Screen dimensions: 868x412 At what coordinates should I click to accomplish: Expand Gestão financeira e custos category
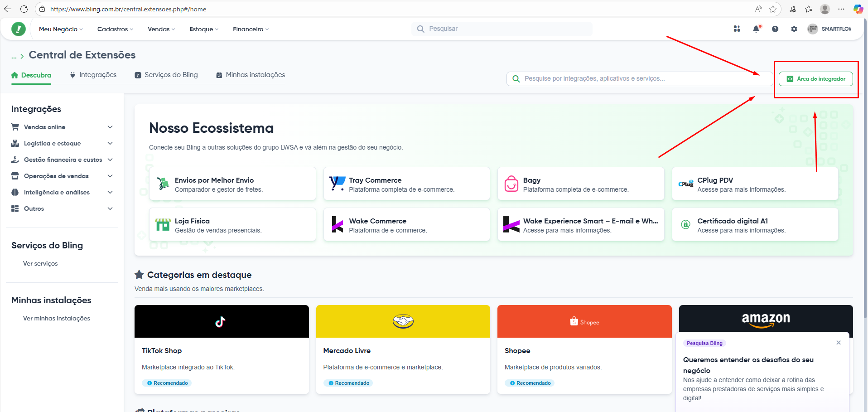pos(62,160)
